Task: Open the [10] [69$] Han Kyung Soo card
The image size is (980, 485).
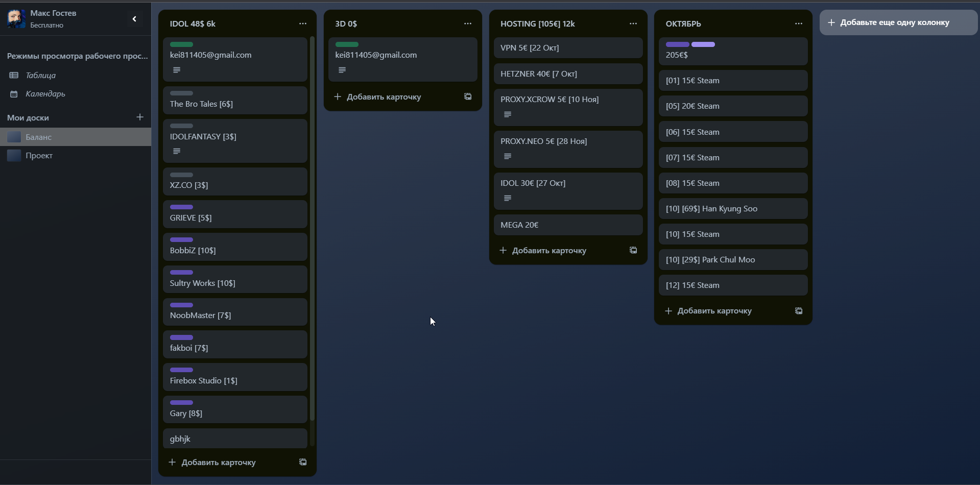Action: tap(733, 208)
